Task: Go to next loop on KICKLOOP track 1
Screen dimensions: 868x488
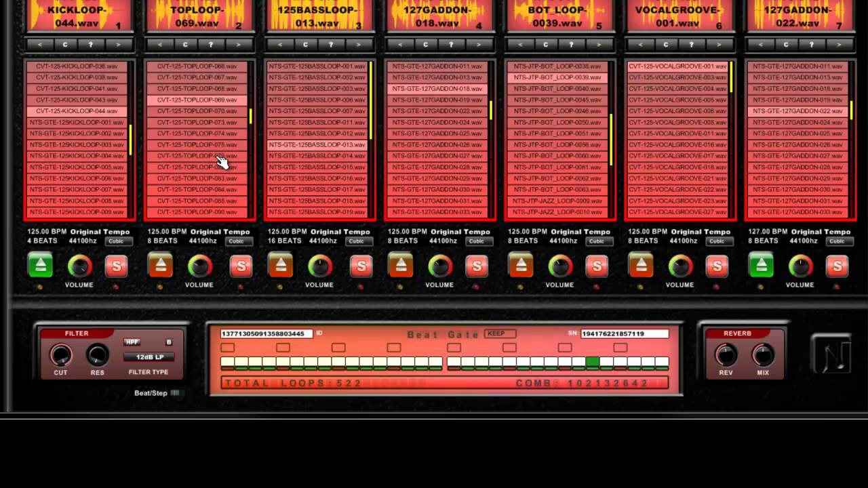Action: tap(118, 45)
